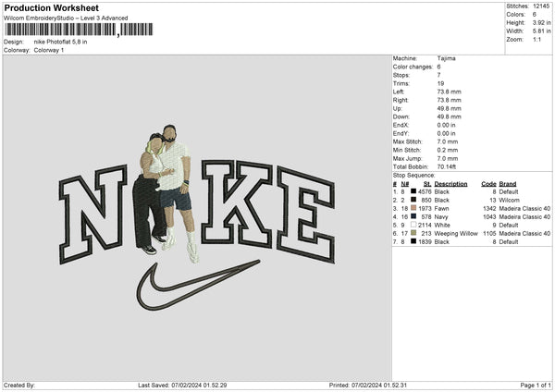Click the Max Stitch value 7.0 mm
Image resolution: width=555 pixels, height=392 pixels.
pyautogui.click(x=448, y=141)
